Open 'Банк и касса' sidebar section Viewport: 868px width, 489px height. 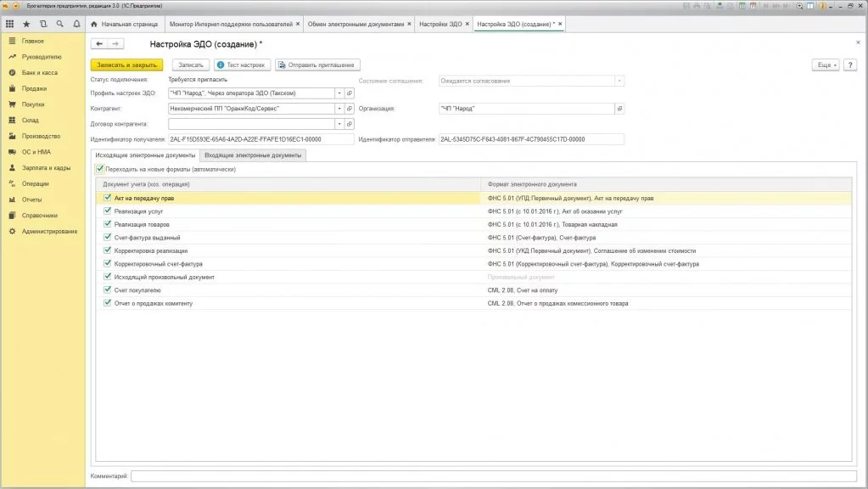pyautogui.click(x=40, y=72)
